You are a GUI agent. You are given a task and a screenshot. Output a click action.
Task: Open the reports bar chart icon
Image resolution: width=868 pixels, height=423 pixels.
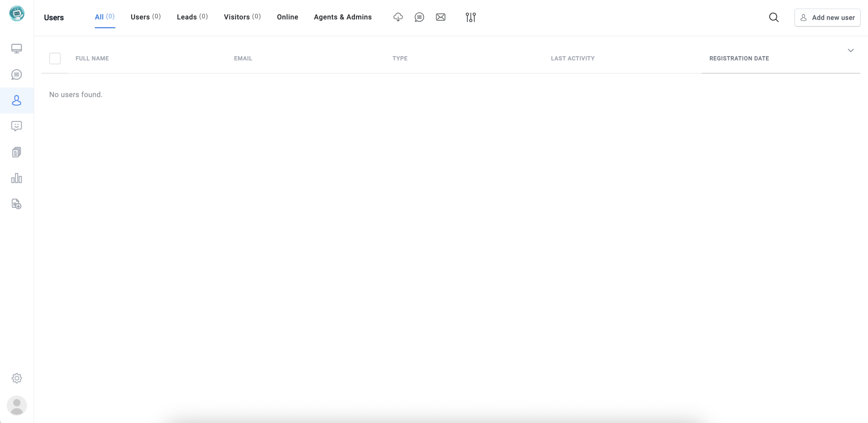click(x=17, y=178)
